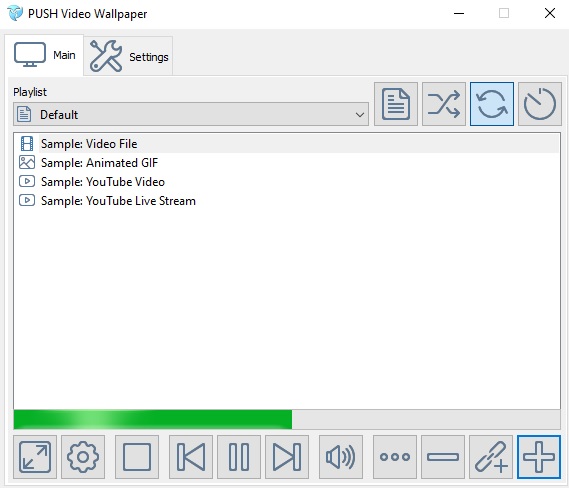Skip to the previous playlist item
The image size is (569, 488).
(191, 457)
